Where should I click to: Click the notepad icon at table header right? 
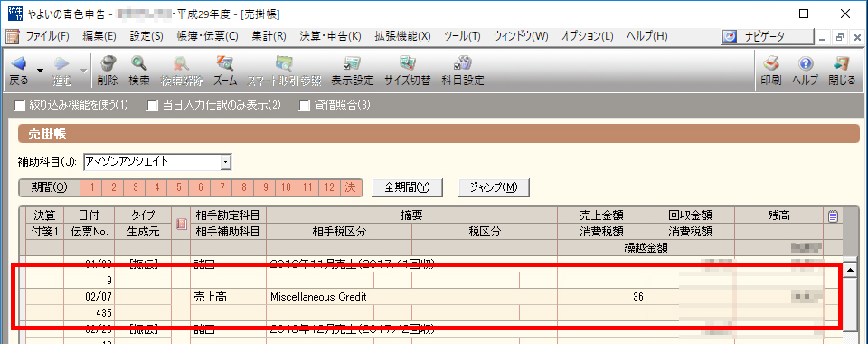point(833,216)
